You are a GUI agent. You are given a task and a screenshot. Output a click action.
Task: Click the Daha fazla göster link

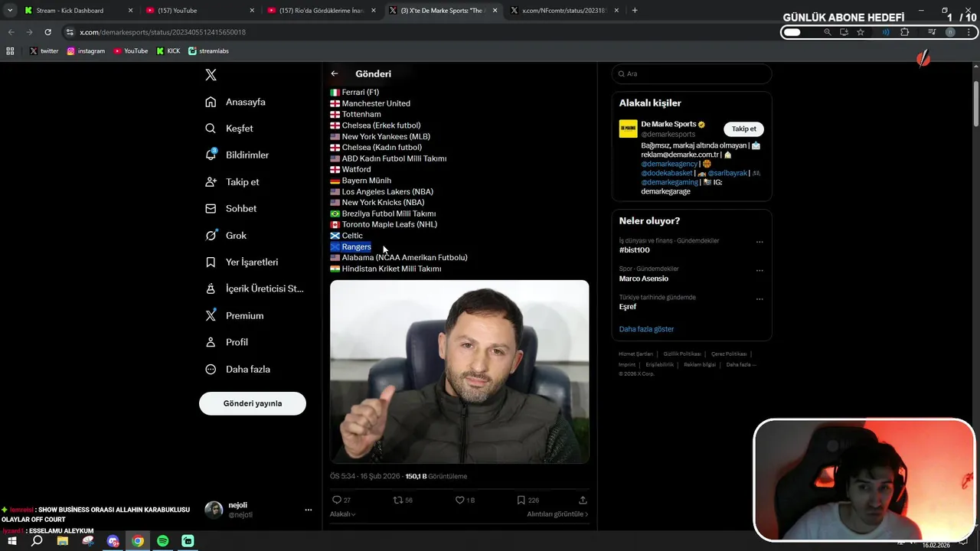(646, 329)
